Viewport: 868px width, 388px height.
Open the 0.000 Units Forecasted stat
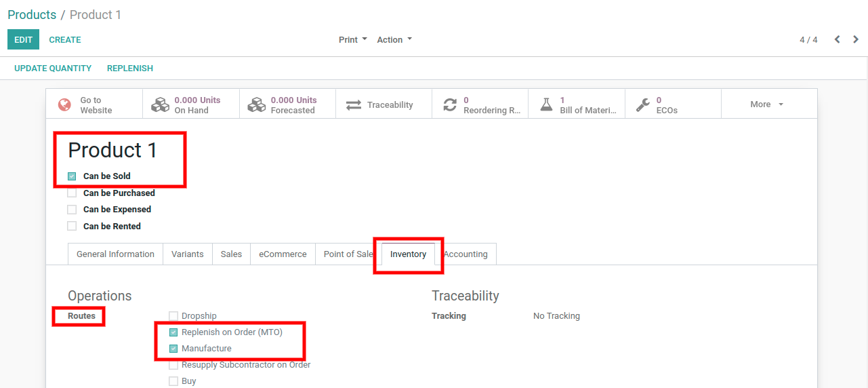click(x=287, y=104)
